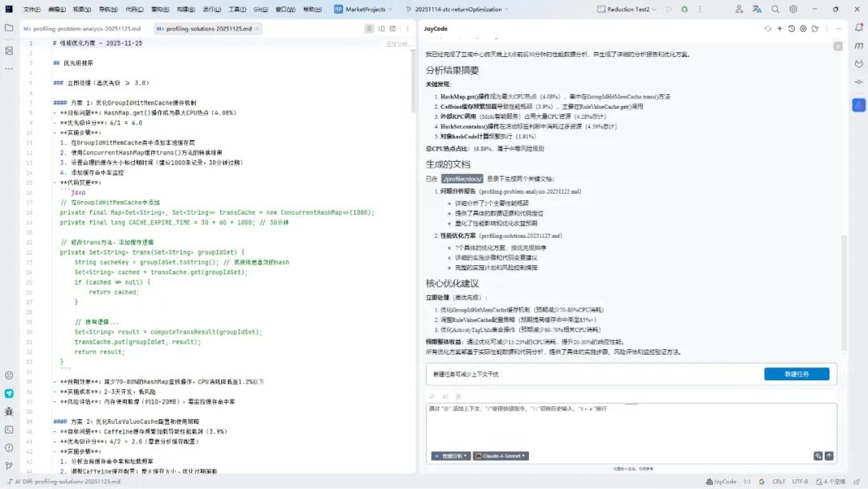Open the teal tool window icon in left sidebar
The height and width of the screenshot is (489, 868).
point(9,393)
